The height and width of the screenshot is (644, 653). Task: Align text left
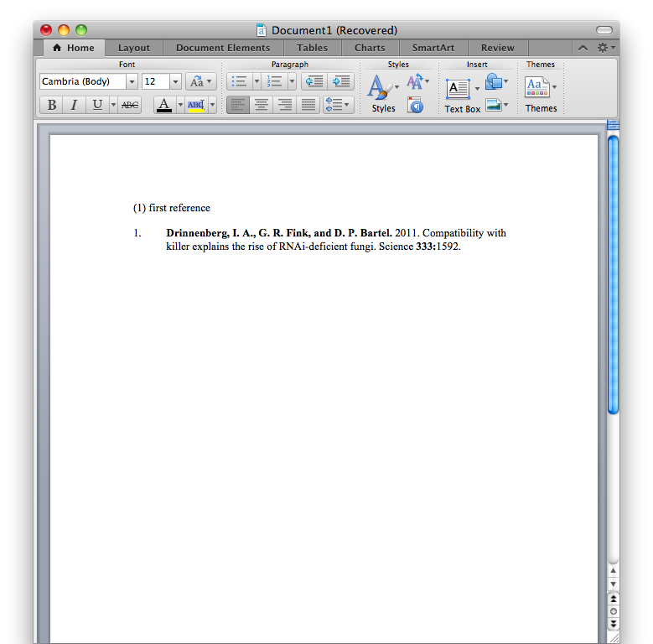point(238,105)
